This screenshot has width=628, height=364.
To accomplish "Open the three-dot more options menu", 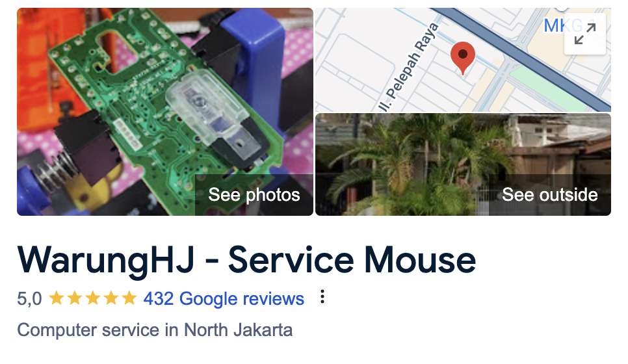I will pos(322,297).
